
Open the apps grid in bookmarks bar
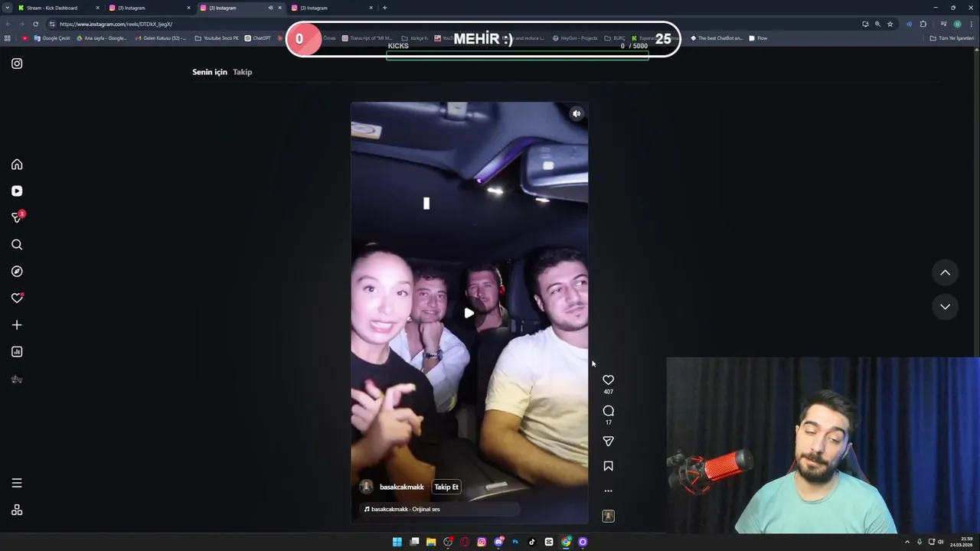point(8,38)
